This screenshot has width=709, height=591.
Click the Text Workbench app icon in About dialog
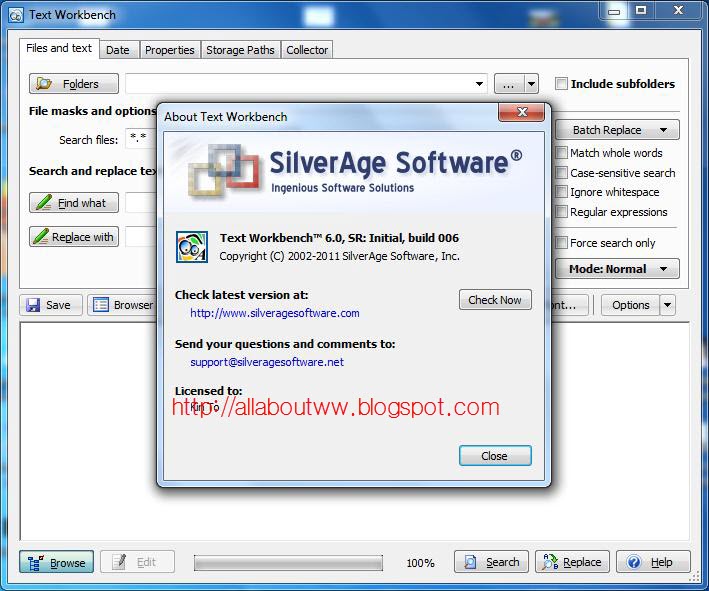pyautogui.click(x=192, y=247)
